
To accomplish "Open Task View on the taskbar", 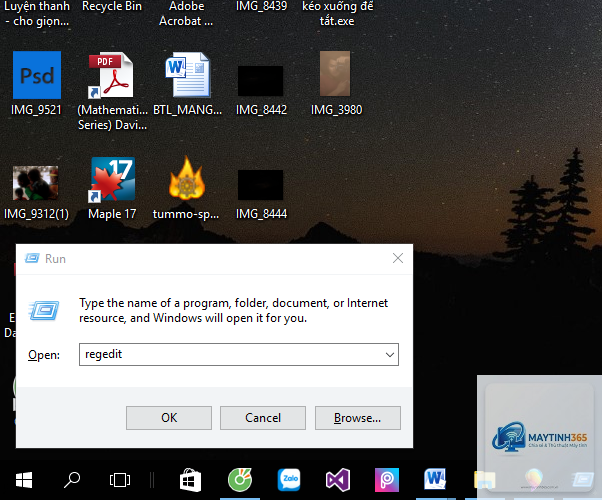I will [120, 480].
